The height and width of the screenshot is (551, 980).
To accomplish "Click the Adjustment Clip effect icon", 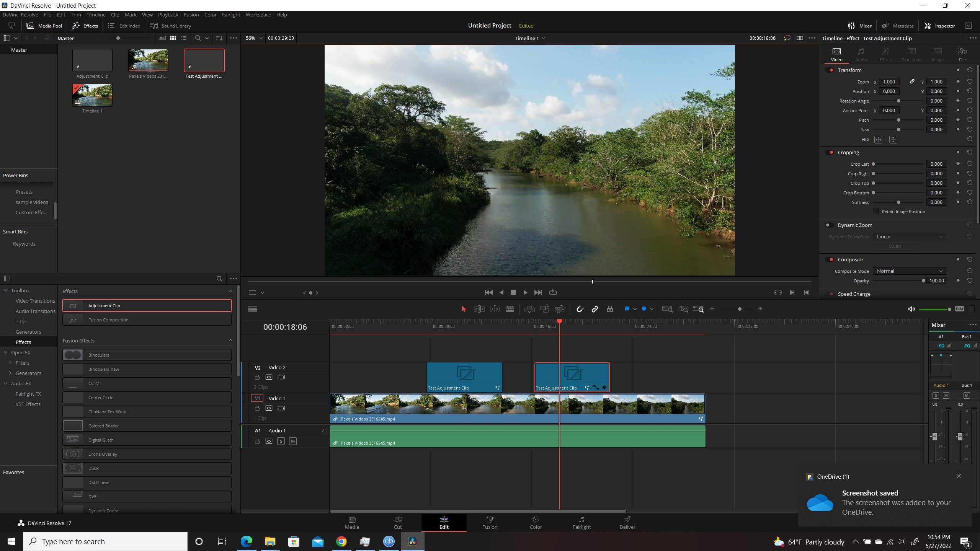I will (73, 305).
